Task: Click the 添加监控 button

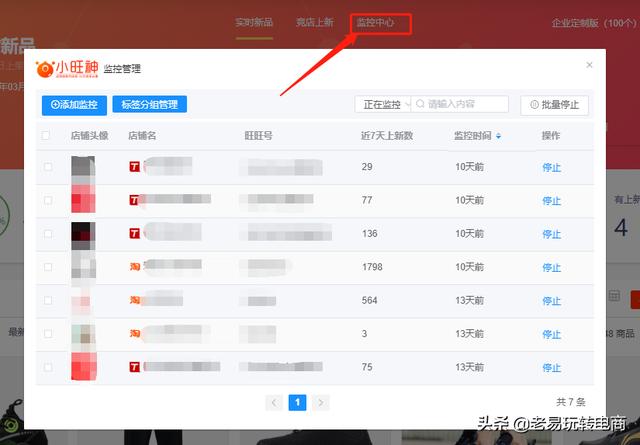Action: tap(74, 105)
